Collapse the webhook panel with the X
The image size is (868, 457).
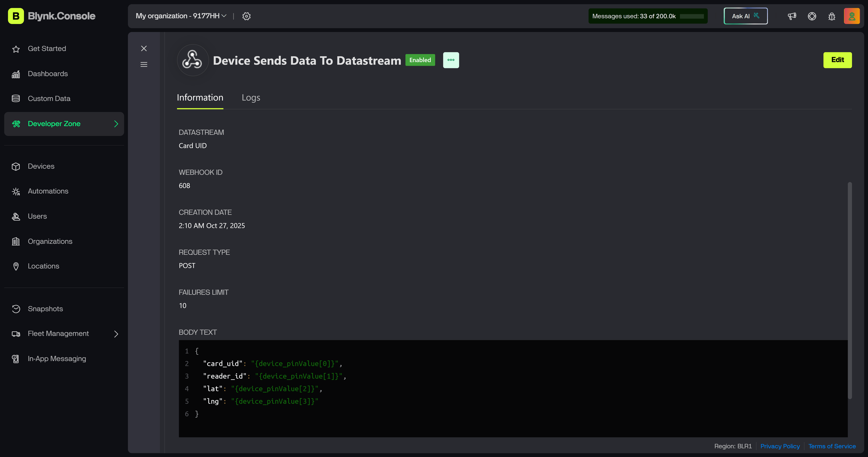(x=144, y=49)
